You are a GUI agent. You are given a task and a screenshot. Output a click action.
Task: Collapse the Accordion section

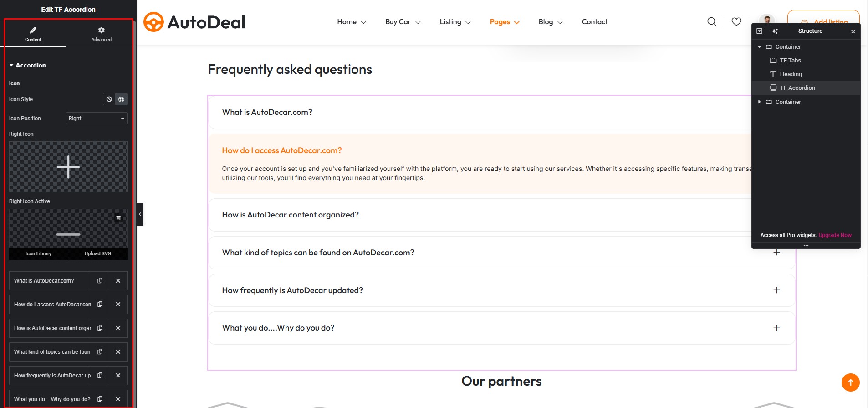click(x=27, y=65)
